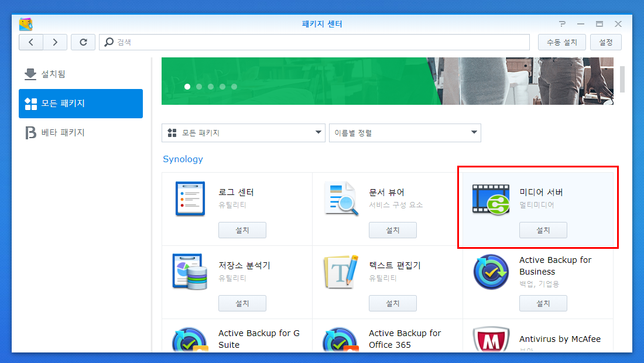Install 로그 센터 with its 설치 button
The height and width of the screenshot is (363, 644).
coord(242,230)
